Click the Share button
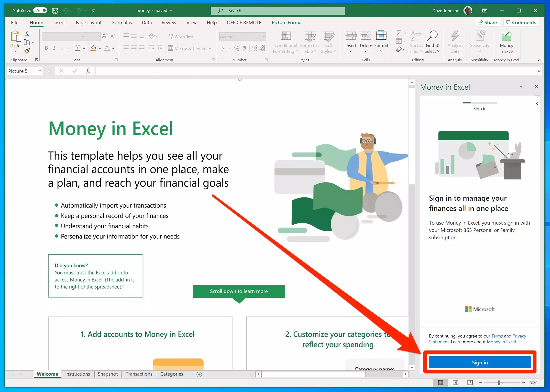550x392 pixels. pos(488,22)
